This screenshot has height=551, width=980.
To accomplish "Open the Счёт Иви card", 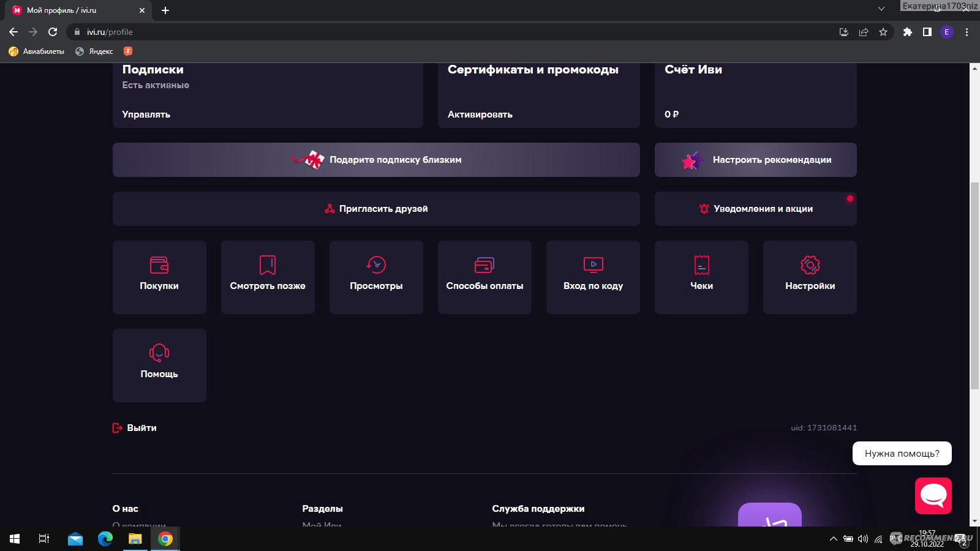I will 756,95.
